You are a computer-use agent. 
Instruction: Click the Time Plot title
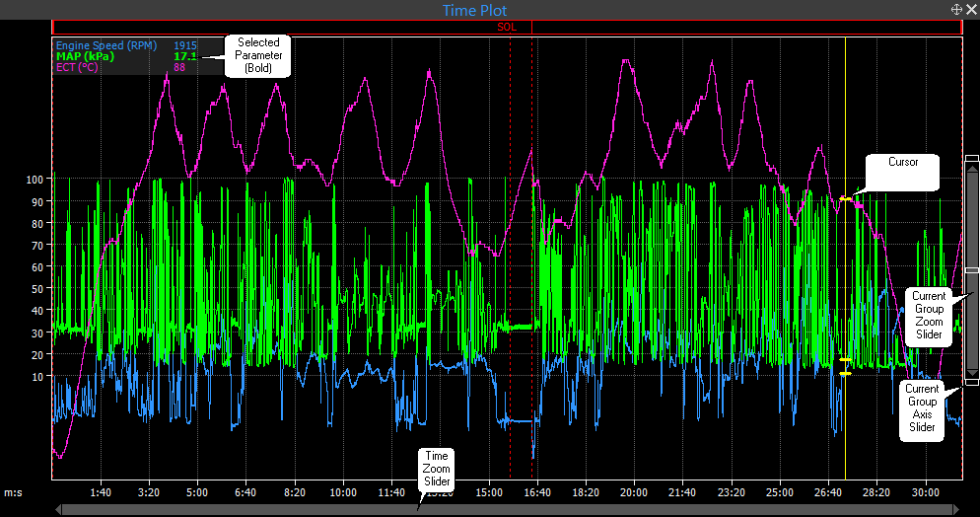475,10
